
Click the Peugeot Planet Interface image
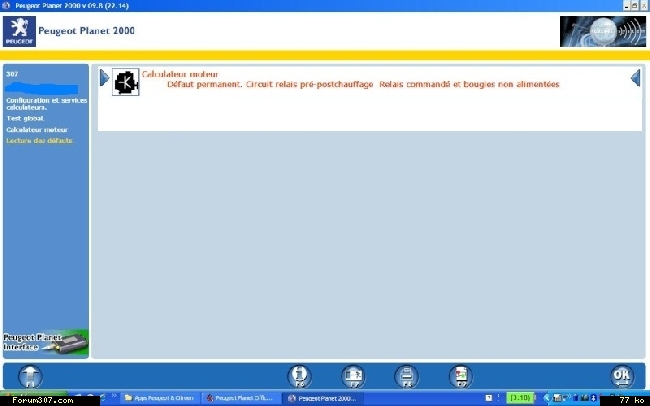click(46, 343)
